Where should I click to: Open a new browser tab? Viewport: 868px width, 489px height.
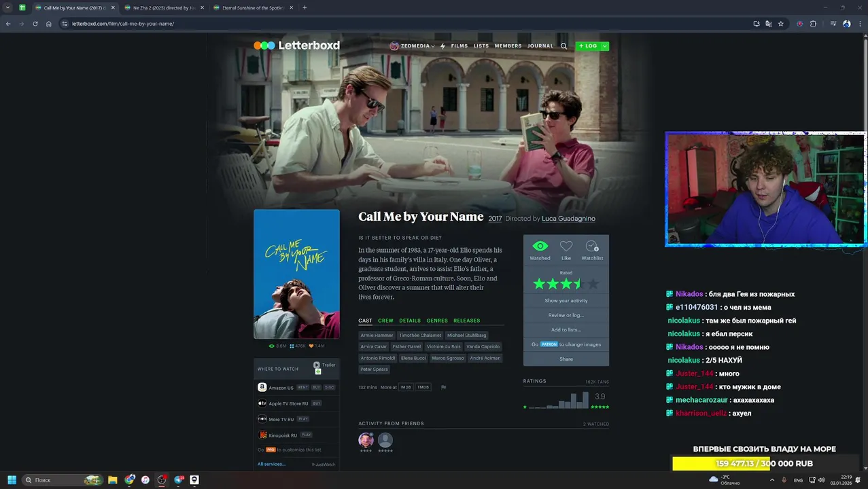[x=305, y=7]
